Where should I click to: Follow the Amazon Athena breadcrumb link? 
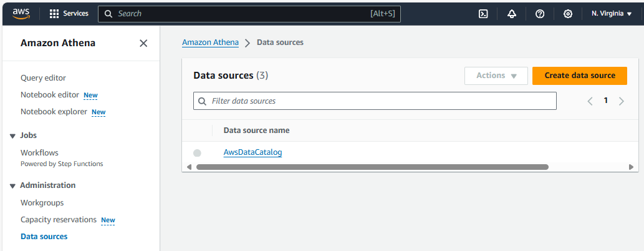pos(210,42)
